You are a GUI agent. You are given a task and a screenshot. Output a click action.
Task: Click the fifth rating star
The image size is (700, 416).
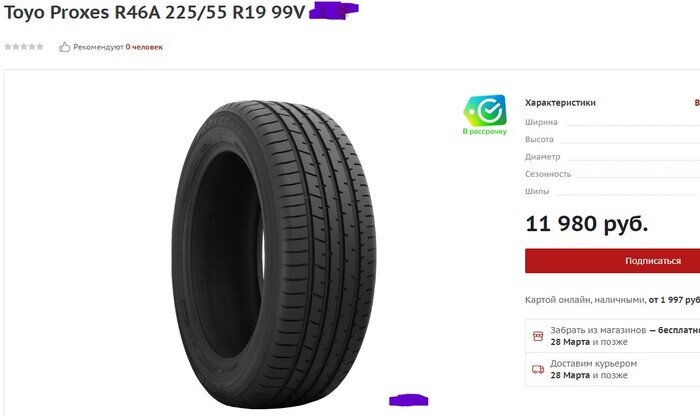click(40, 46)
